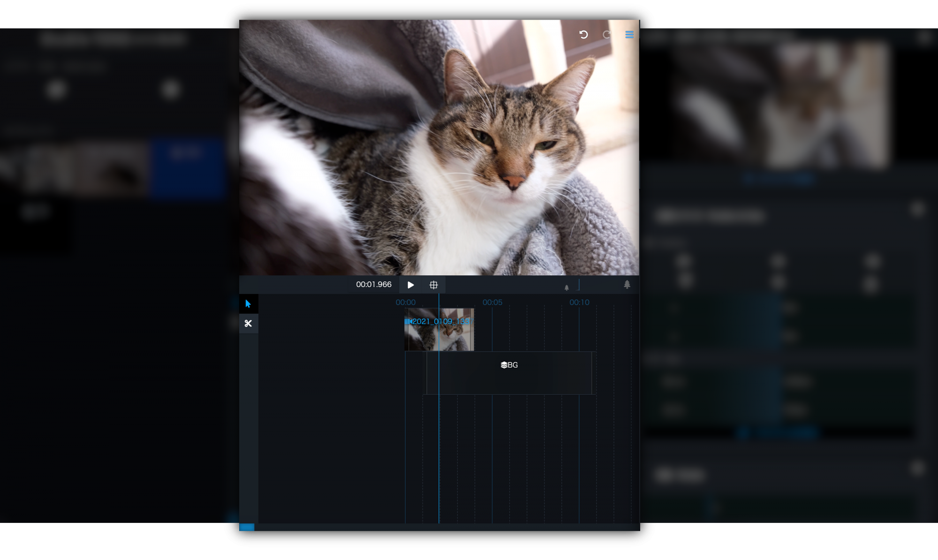
Task: Click the 00:01.966 timecode field
Action: point(373,285)
